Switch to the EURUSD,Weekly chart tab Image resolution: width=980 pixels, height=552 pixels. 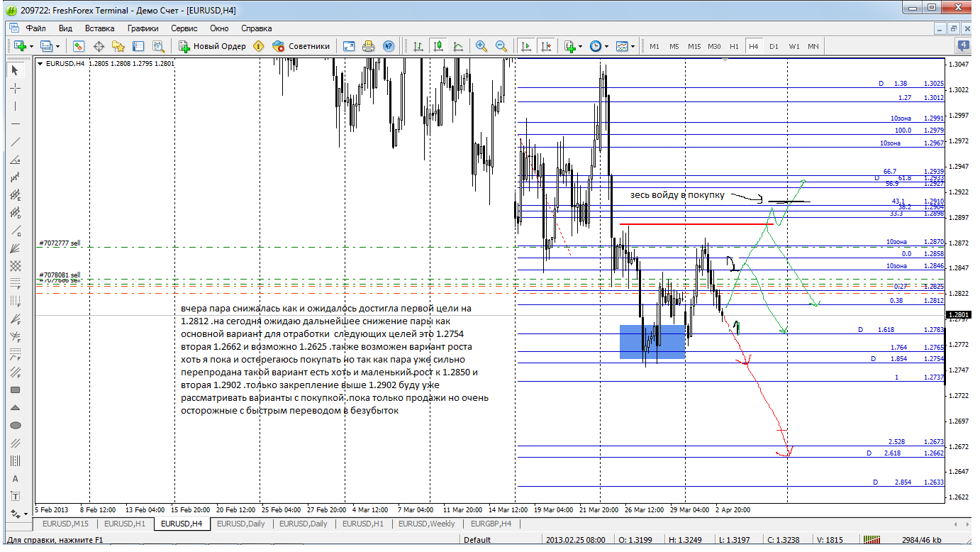426,524
